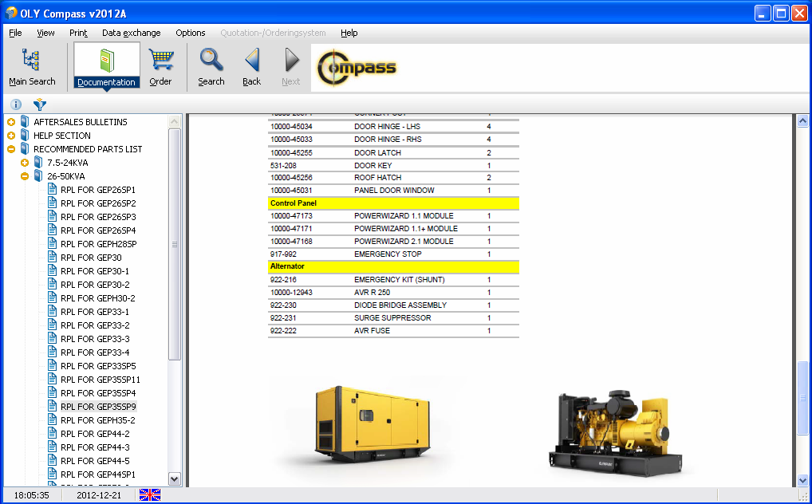Collapse the RECOMMENDED PARTS LIST node
812x504 pixels.
pos(11,149)
